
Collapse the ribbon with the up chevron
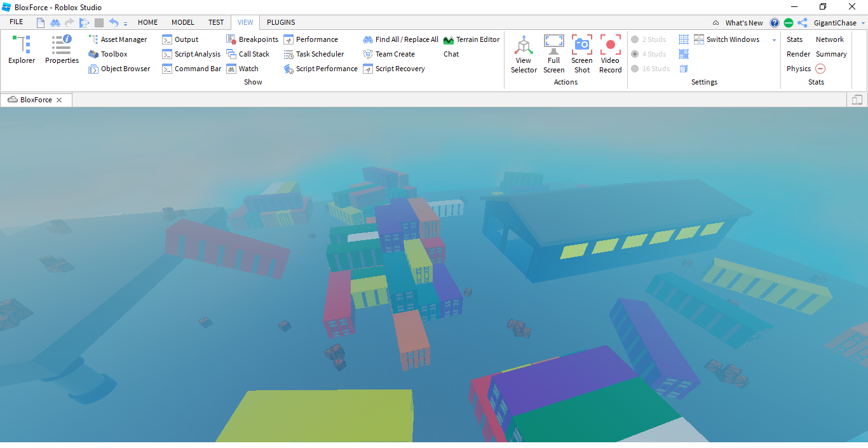pyautogui.click(x=715, y=23)
